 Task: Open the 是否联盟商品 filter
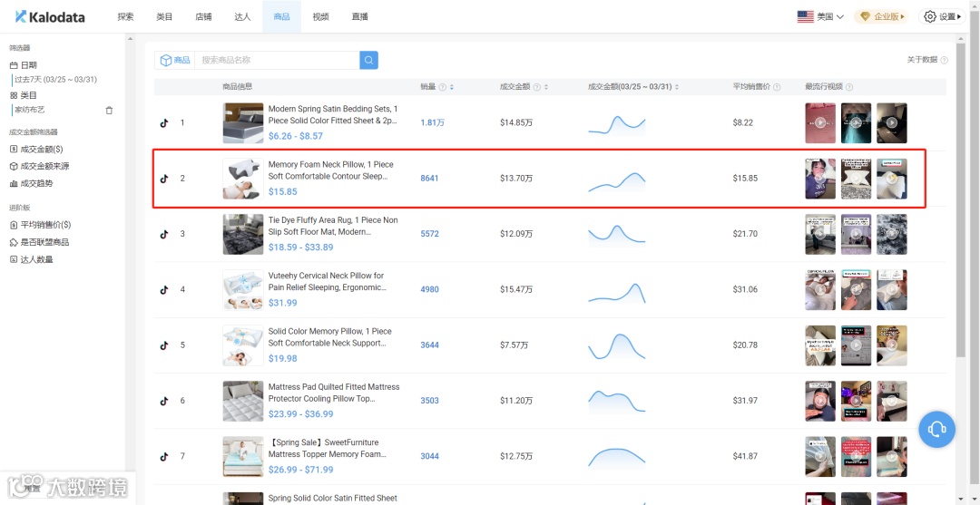tap(39, 242)
